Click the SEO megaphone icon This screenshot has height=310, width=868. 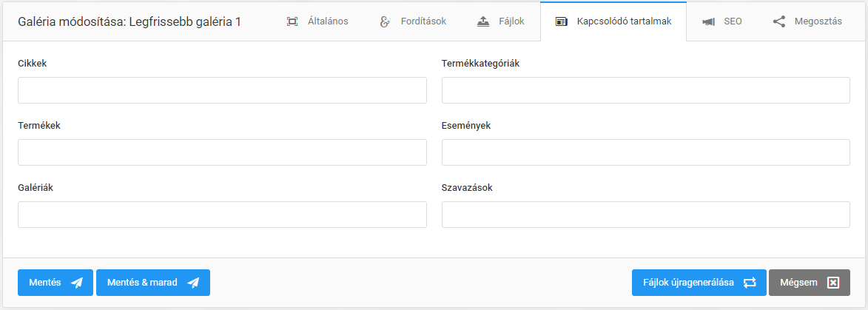[708, 22]
